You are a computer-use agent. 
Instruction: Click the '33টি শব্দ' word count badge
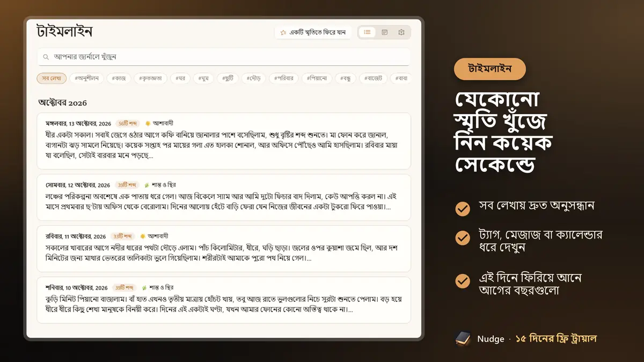[123, 237]
